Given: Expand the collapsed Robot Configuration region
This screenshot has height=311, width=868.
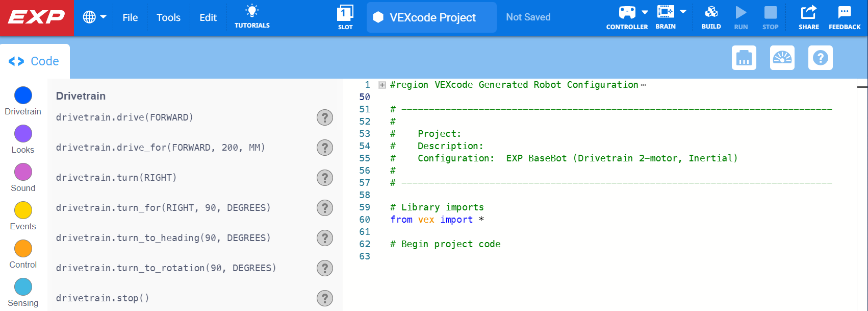Looking at the screenshot, I should (382, 85).
